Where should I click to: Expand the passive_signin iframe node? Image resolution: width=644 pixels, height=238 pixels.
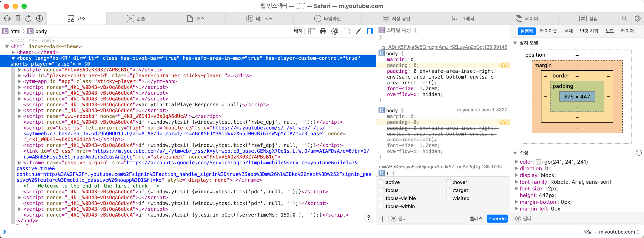pos(19,163)
